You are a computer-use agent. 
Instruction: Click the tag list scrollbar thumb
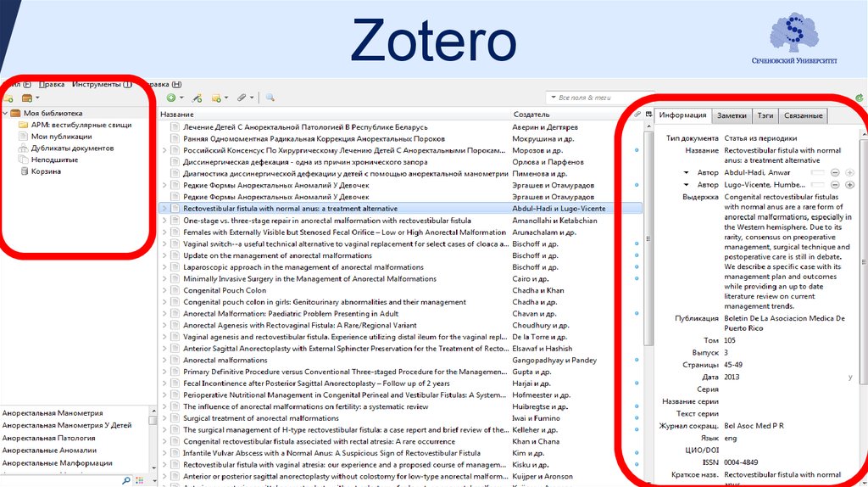(x=153, y=419)
